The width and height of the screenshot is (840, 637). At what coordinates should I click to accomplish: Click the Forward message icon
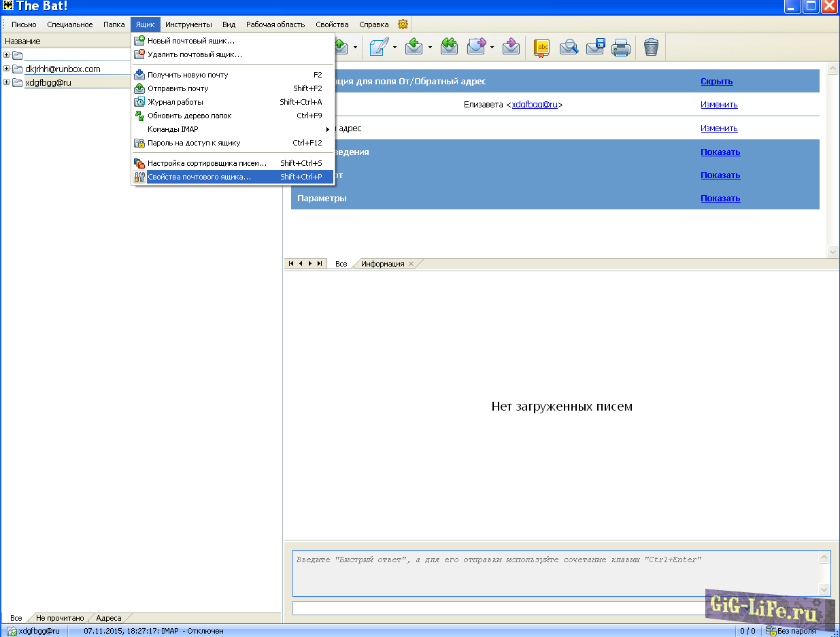[477, 47]
